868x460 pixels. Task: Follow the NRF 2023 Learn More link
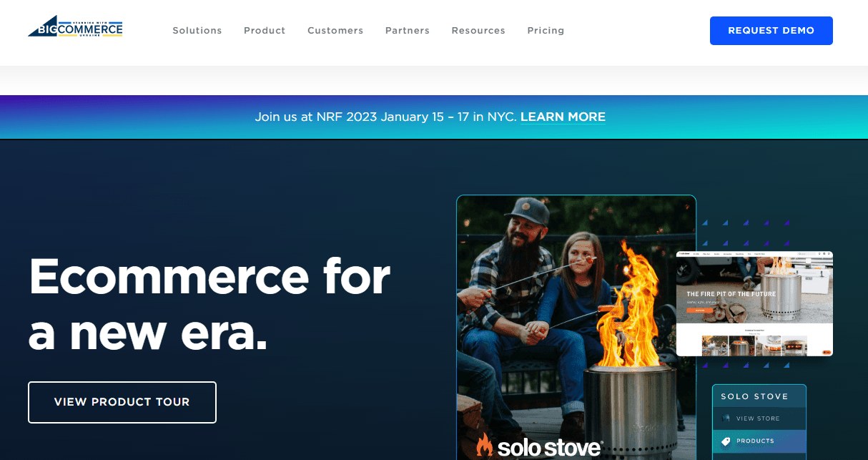[563, 117]
